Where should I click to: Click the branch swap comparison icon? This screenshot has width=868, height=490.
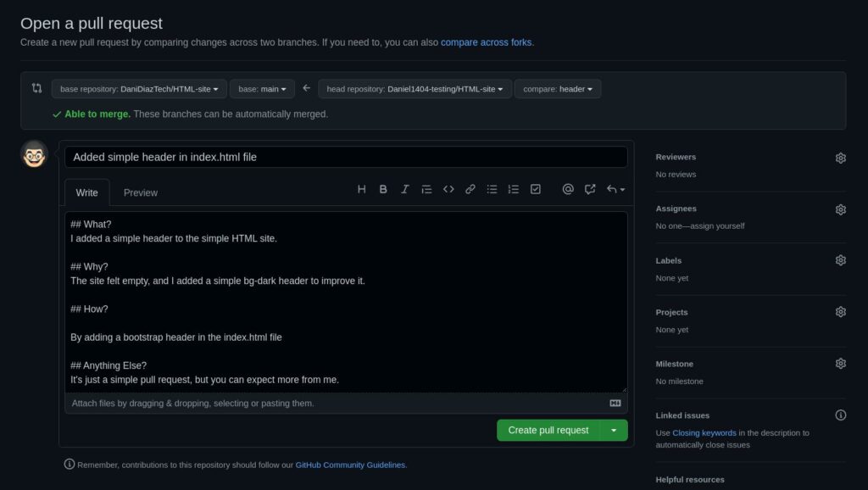tap(36, 88)
